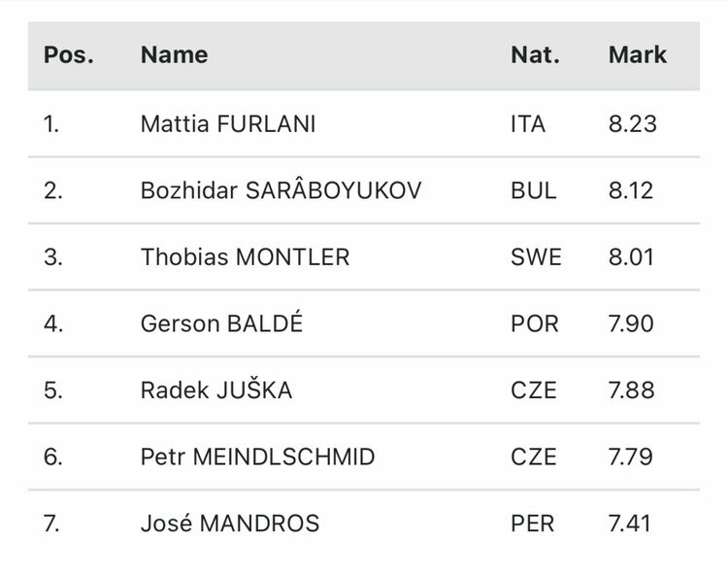Screen dimensions: 728x575
Task: Sort by the Name column header
Action: tap(174, 54)
